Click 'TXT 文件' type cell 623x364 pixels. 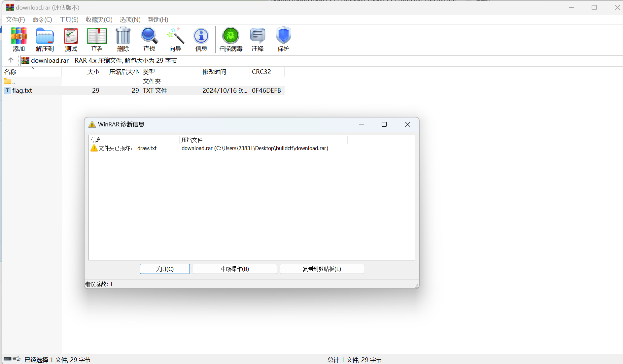click(x=155, y=90)
